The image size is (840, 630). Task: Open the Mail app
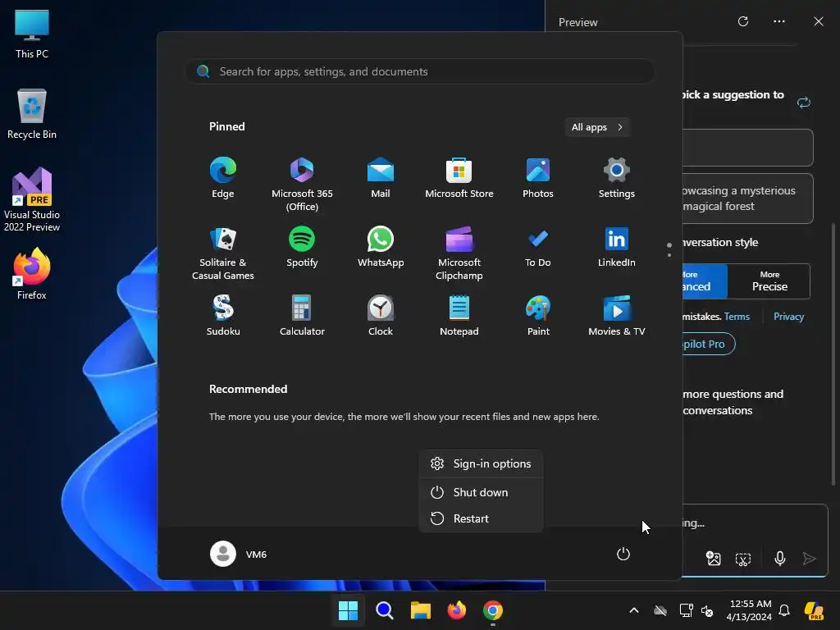[x=381, y=178]
